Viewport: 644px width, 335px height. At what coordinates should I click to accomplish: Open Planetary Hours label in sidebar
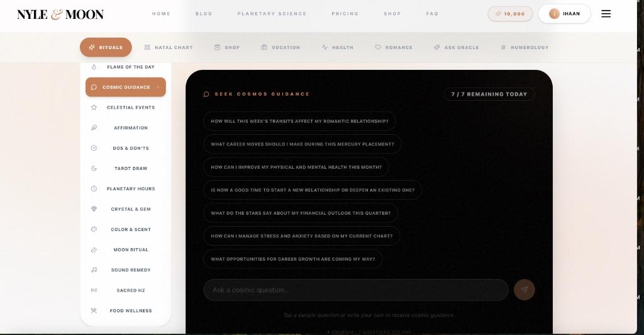(x=131, y=189)
